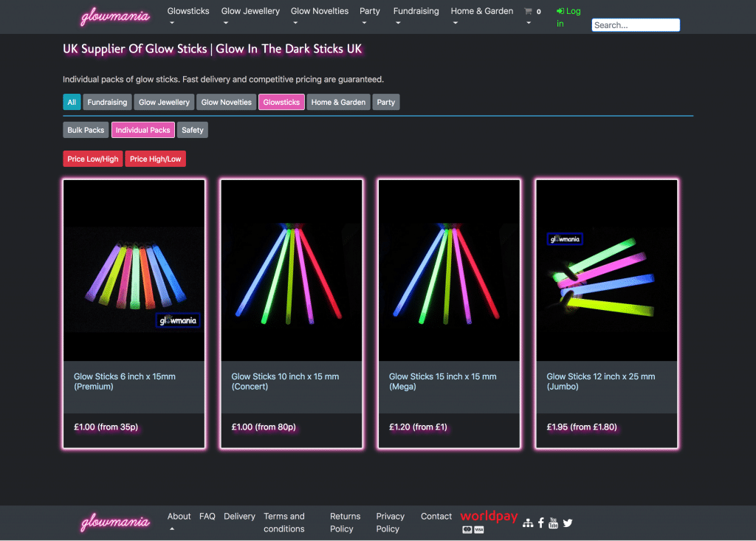Click the Log in icon link

568,18
